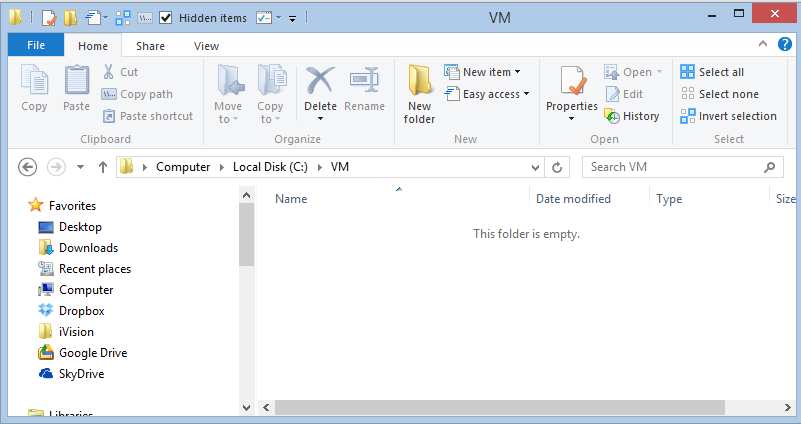
Task: Toggle the Hidden items checkbox
Action: (x=166, y=18)
